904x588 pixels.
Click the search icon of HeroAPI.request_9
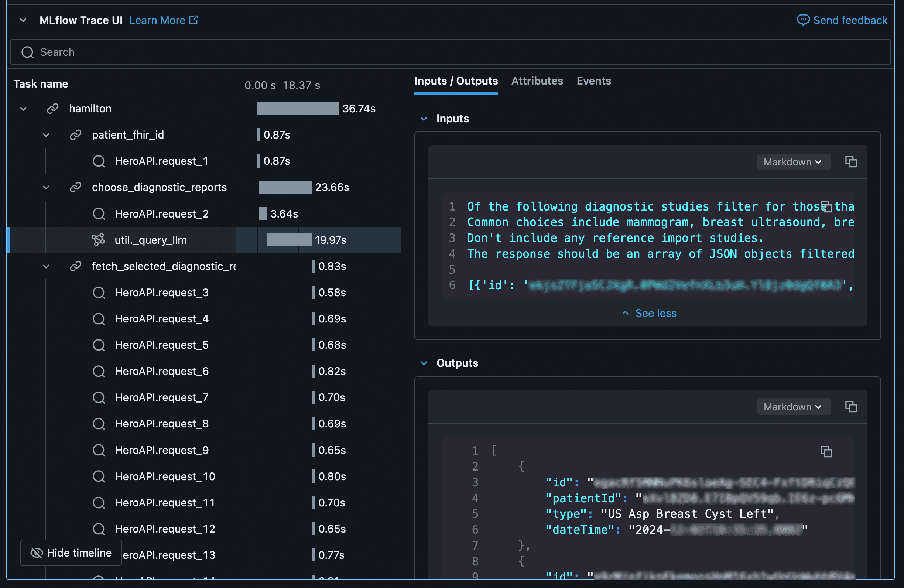point(99,450)
